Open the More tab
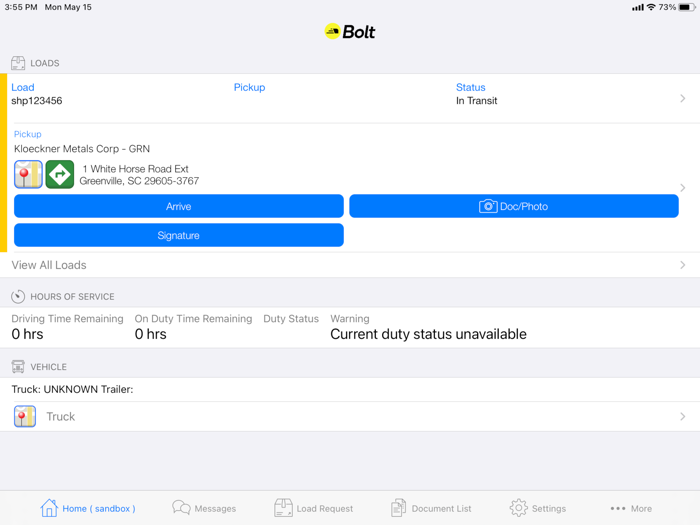This screenshot has height=525, width=700. tap(631, 508)
